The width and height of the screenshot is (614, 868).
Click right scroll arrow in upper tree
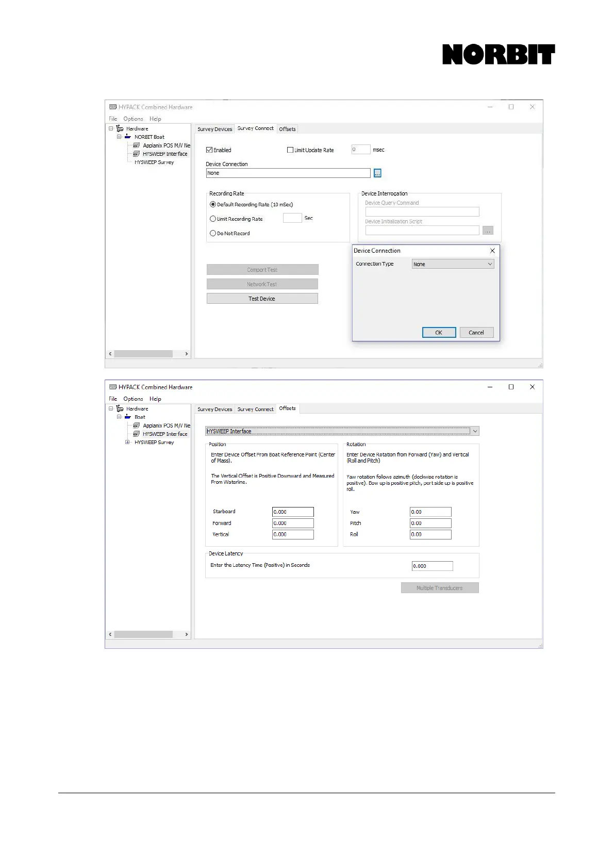tap(187, 354)
